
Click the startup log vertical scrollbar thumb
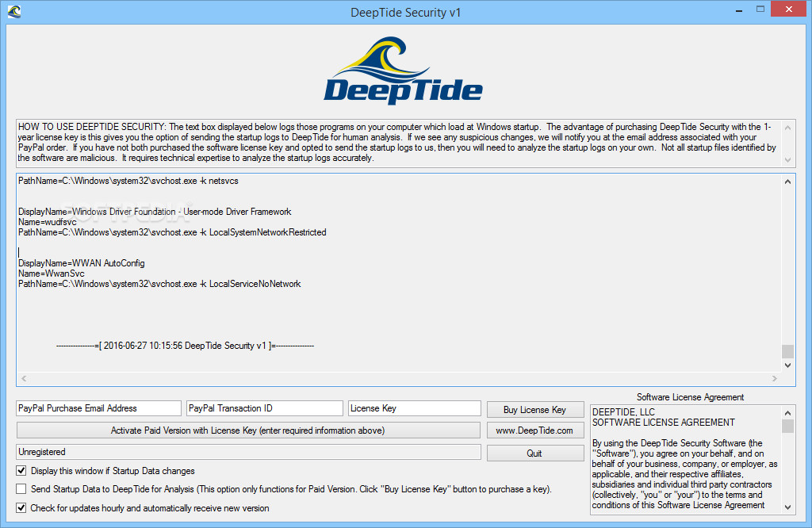pyautogui.click(x=787, y=351)
